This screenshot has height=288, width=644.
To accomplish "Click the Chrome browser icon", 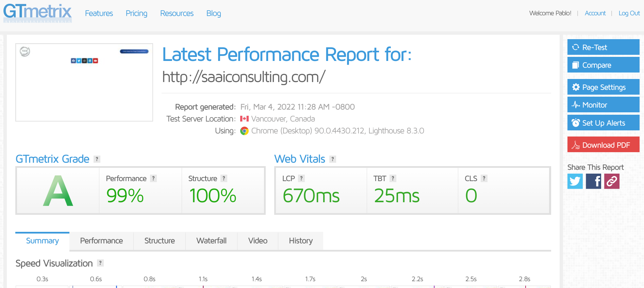I will pos(244,131).
